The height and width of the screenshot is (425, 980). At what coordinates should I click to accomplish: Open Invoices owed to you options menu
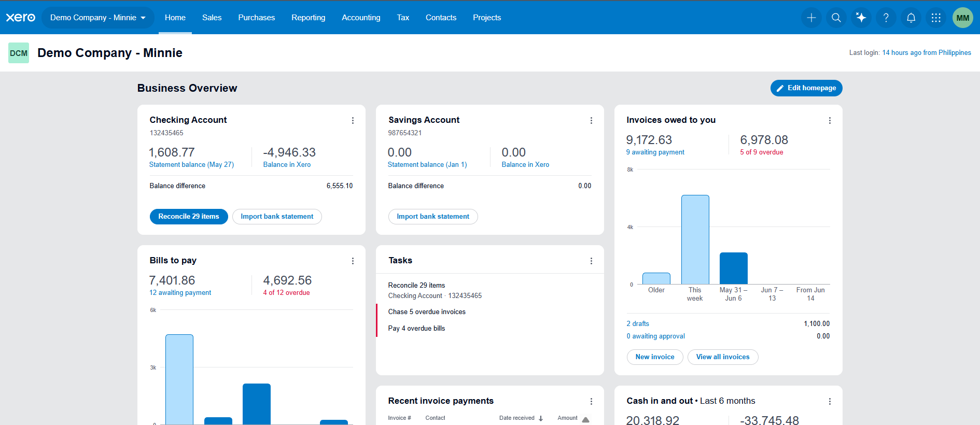tap(830, 120)
